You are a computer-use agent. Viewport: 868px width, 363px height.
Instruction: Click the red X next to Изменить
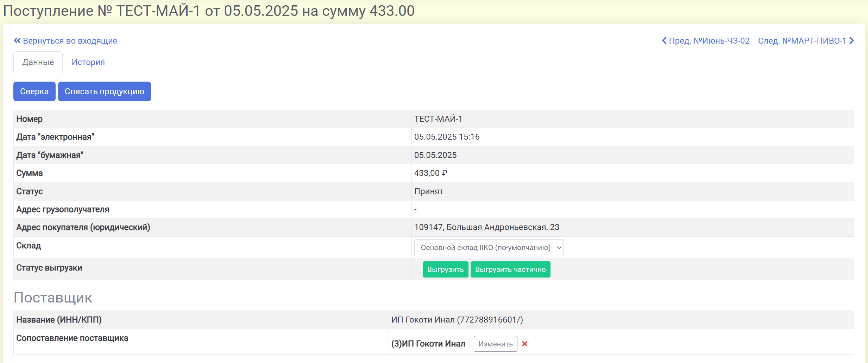coord(524,344)
